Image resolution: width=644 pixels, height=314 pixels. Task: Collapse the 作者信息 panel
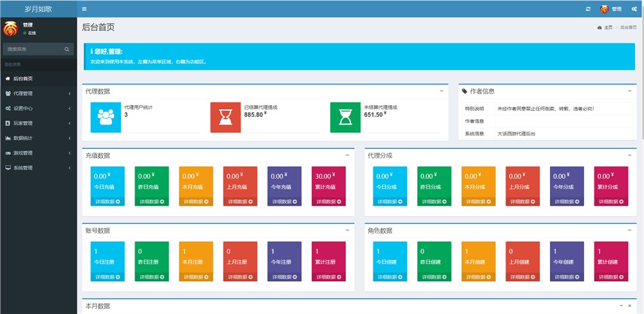(630, 91)
